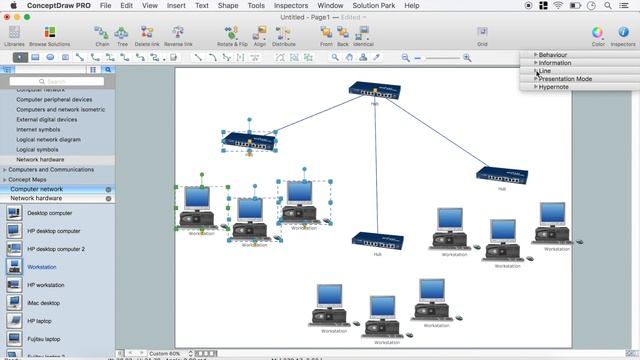This screenshot has width=640, height=360.
Task: Open the Tools menu
Action: click(256, 6)
